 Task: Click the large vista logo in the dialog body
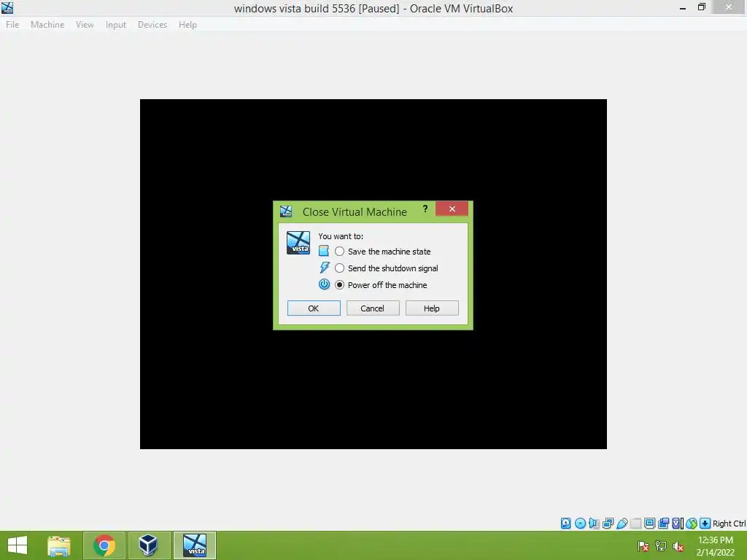pyautogui.click(x=298, y=243)
